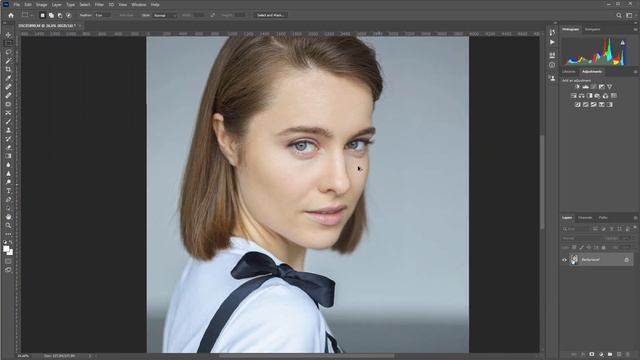Select the Lasso tool
The width and height of the screenshot is (640, 360).
pos(8,52)
